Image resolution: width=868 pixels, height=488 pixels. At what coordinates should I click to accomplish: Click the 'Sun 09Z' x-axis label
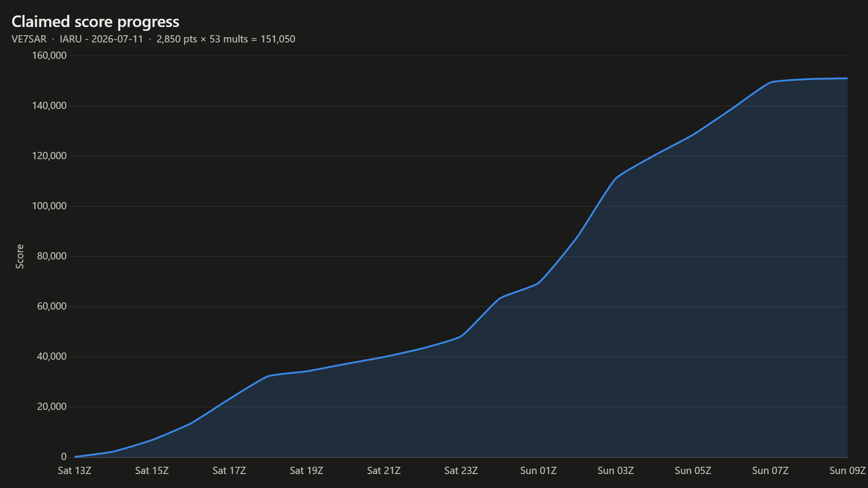[x=847, y=471]
